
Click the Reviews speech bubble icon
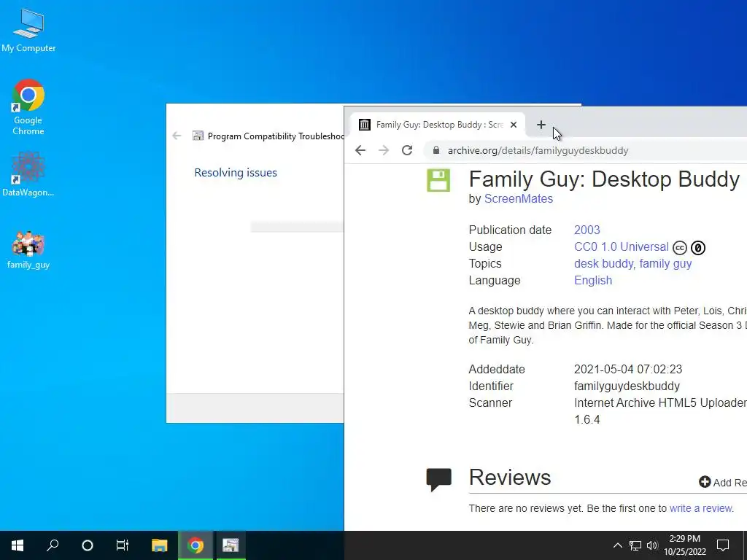pos(438,480)
